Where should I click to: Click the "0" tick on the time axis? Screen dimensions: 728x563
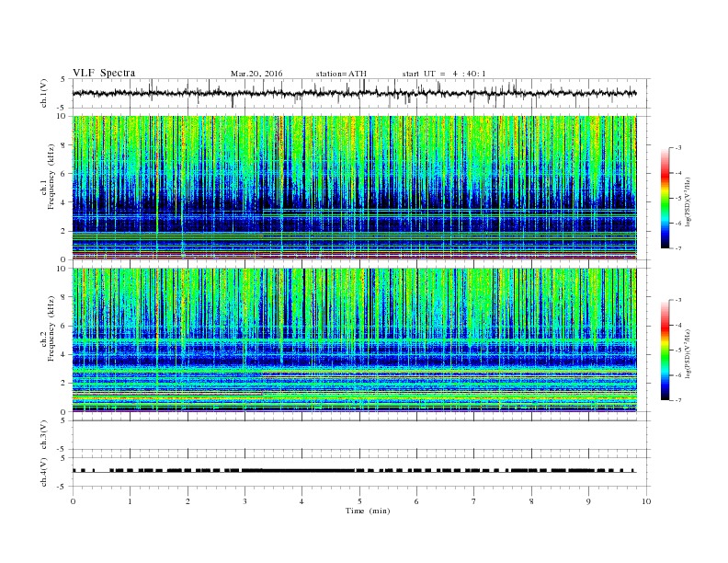pyautogui.click(x=73, y=501)
